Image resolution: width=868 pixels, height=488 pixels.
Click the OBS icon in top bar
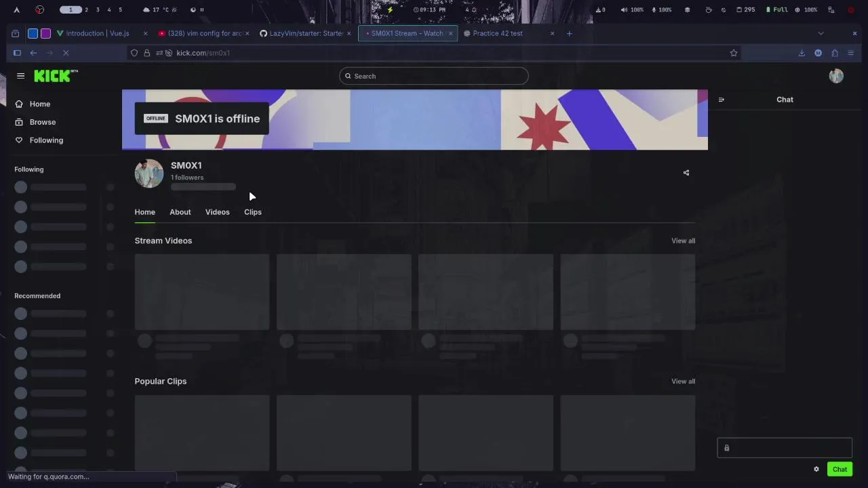tap(39, 9)
